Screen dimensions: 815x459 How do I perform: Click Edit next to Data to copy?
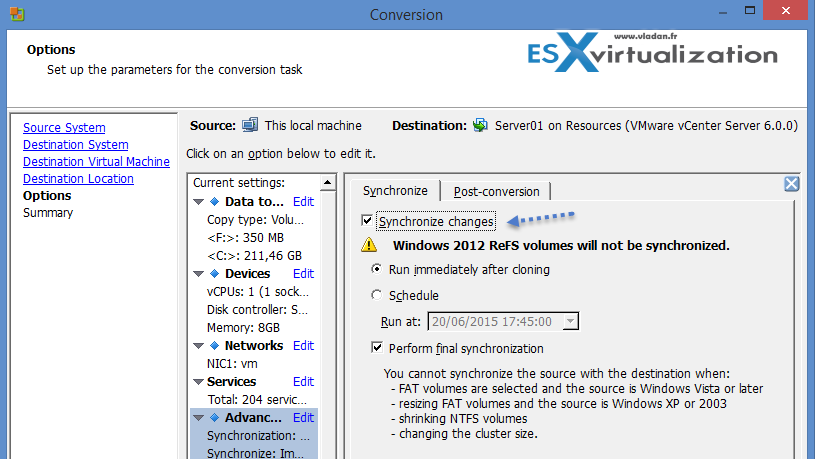click(303, 201)
